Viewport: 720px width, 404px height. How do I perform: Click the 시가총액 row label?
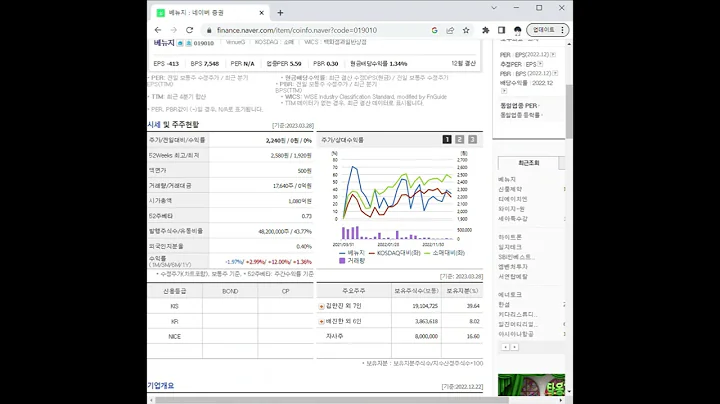160,201
